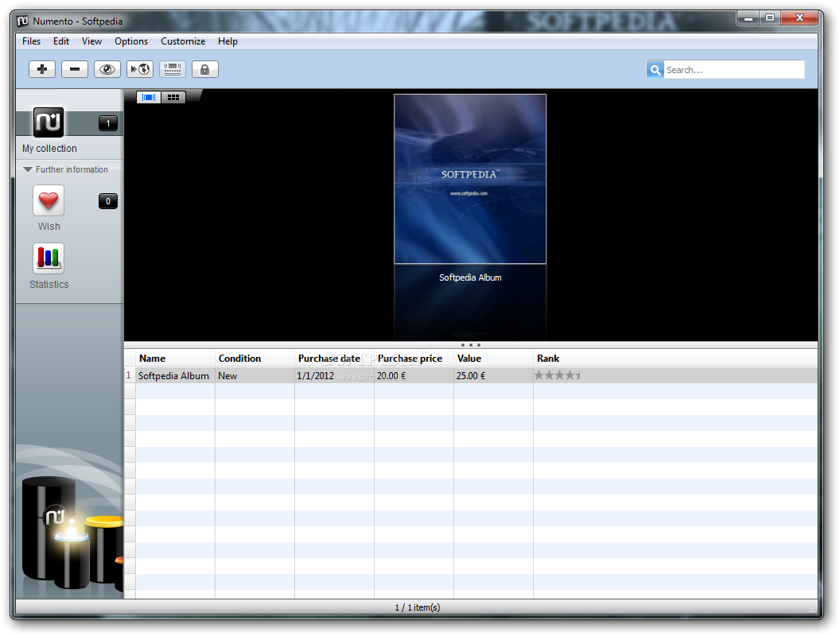The width and height of the screenshot is (840, 636).
Task: Click the My collection count badge
Action: pos(108,123)
